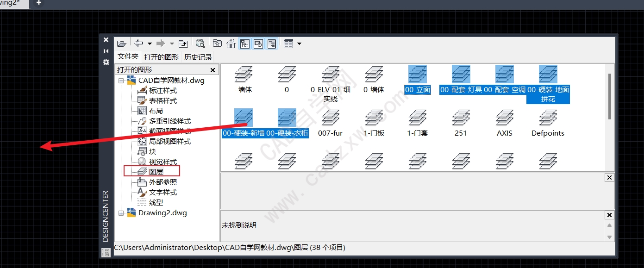Screen dimensions: 644x268
Task: Select 外部参照 in the tree
Action: (x=163, y=182)
